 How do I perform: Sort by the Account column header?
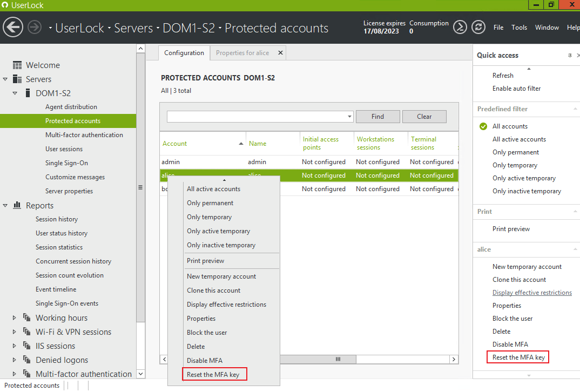coord(203,144)
